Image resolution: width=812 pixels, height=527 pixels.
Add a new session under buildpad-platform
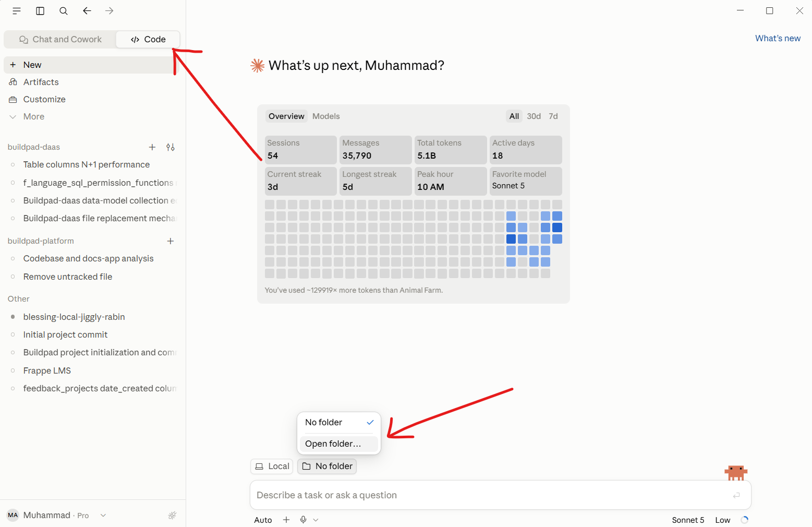[x=171, y=241]
